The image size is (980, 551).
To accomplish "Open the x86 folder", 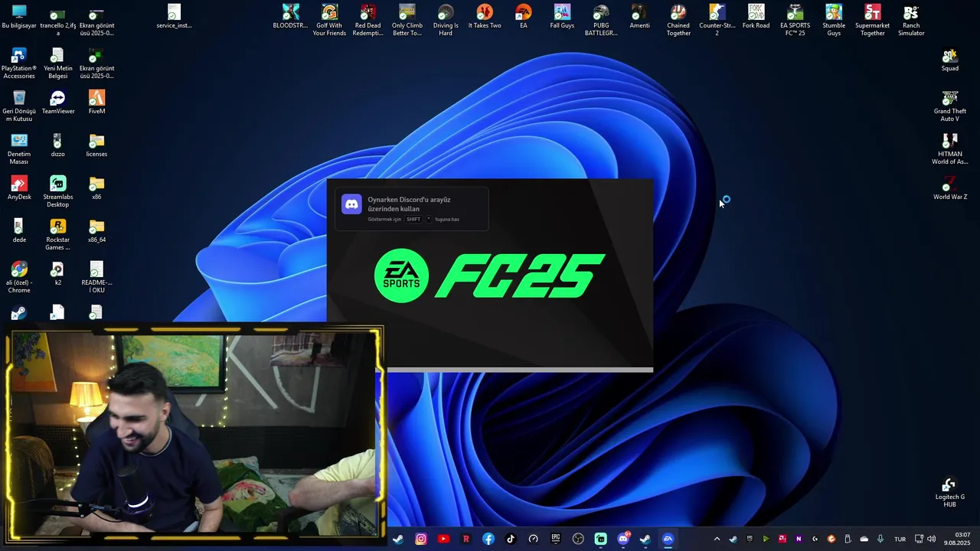I will click(96, 188).
